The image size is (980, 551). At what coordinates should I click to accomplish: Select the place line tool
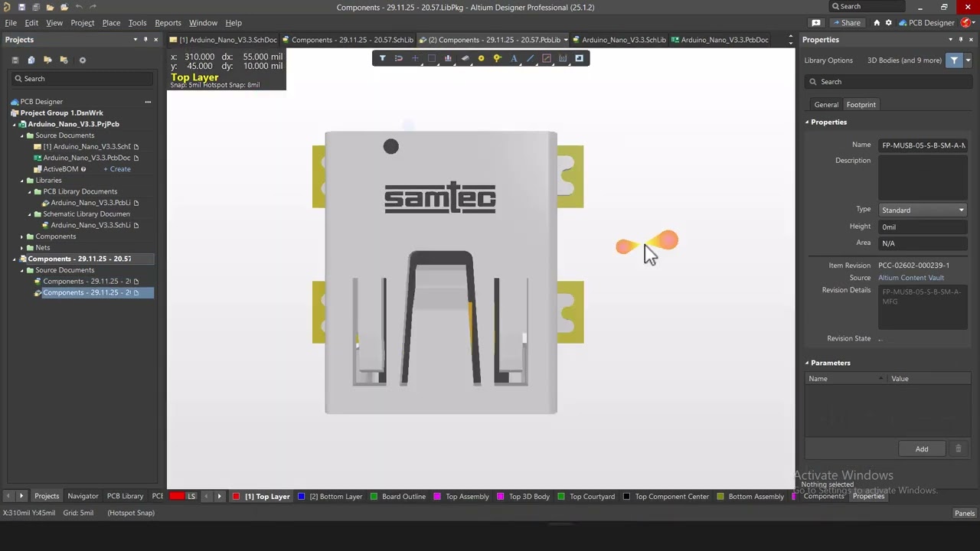pyautogui.click(x=530, y=58)
